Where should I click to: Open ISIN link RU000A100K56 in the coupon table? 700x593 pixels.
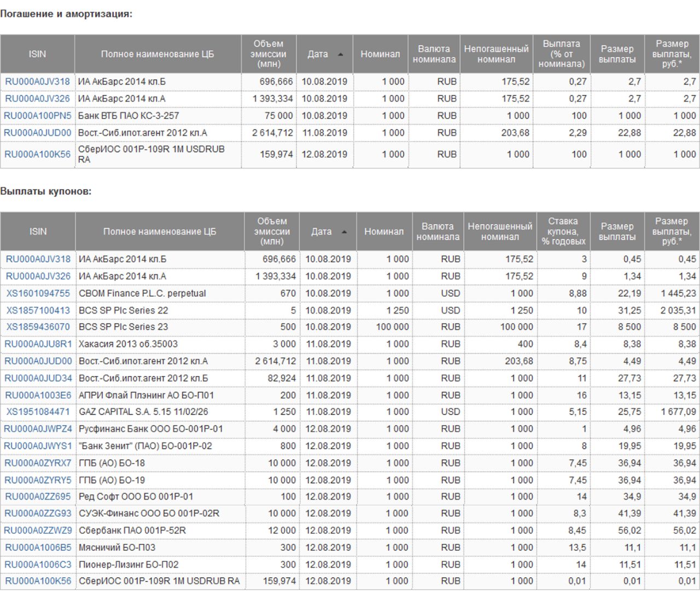point(38,581)
